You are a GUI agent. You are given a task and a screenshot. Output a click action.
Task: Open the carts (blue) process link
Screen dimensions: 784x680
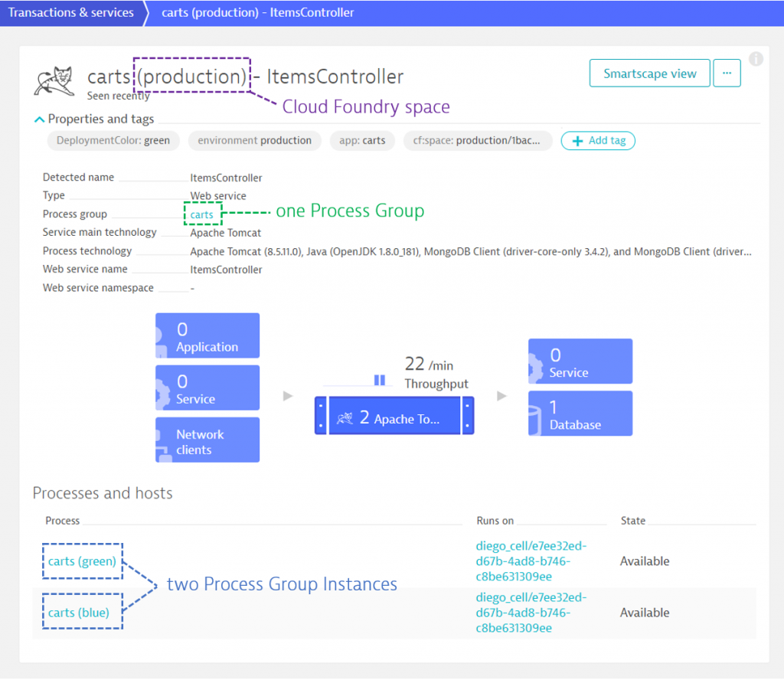(79, 613)
